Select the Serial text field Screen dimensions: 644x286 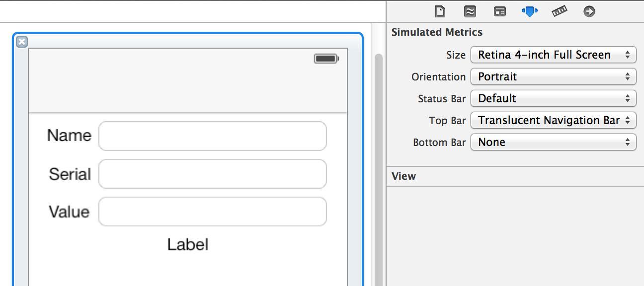tap(213, 174)
